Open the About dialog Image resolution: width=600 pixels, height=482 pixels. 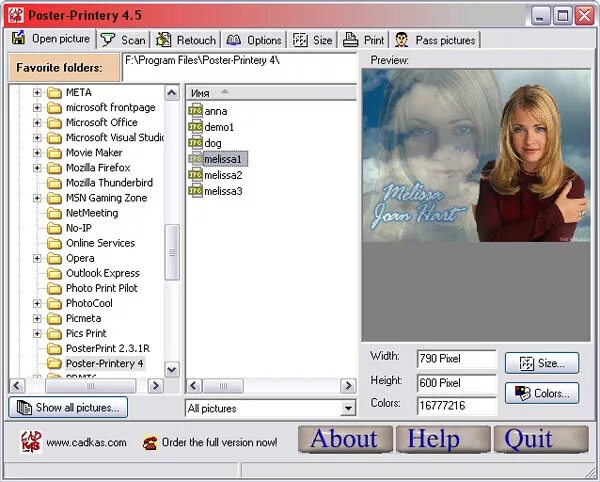click(345, 439)
